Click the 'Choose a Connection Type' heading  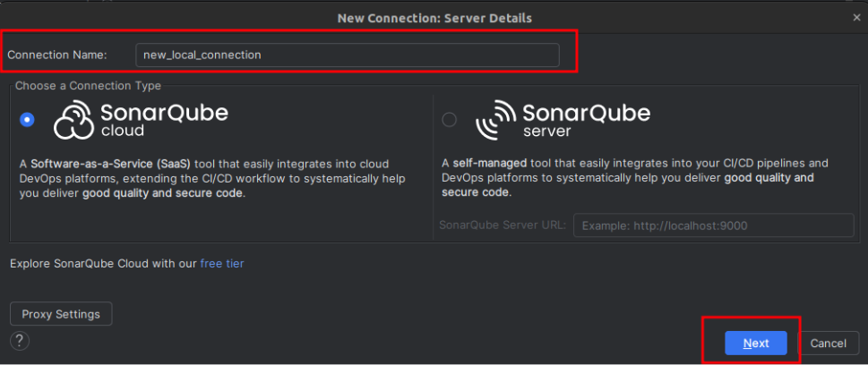coord(88,86)
